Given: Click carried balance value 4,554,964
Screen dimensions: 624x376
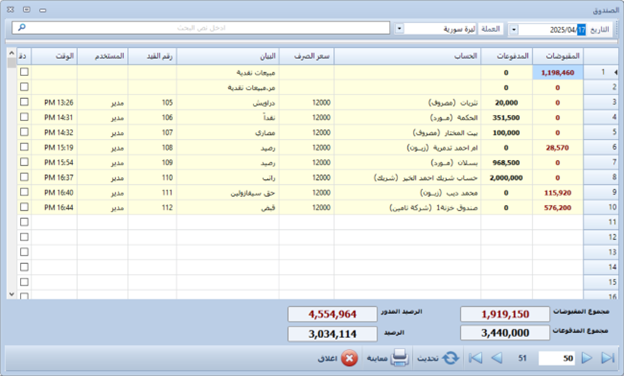Looking at the screenshot, I should click(332, 314).
